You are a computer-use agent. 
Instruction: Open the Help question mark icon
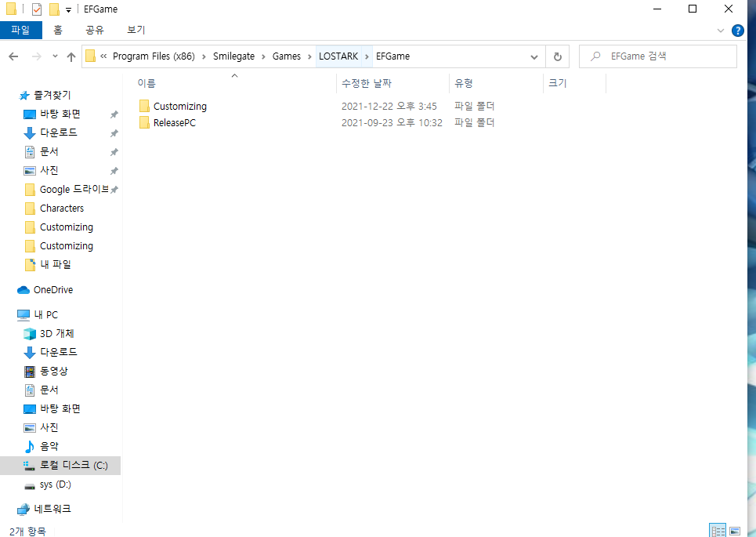point(737,31)
